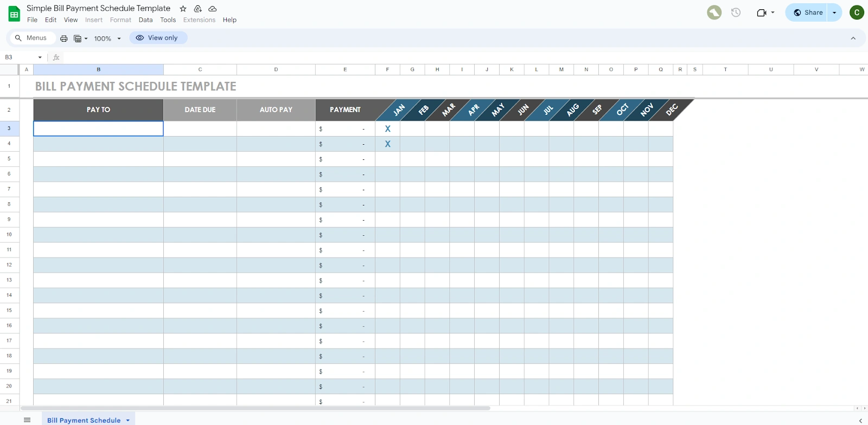Click the X mark in row 3

coord(387,129)
